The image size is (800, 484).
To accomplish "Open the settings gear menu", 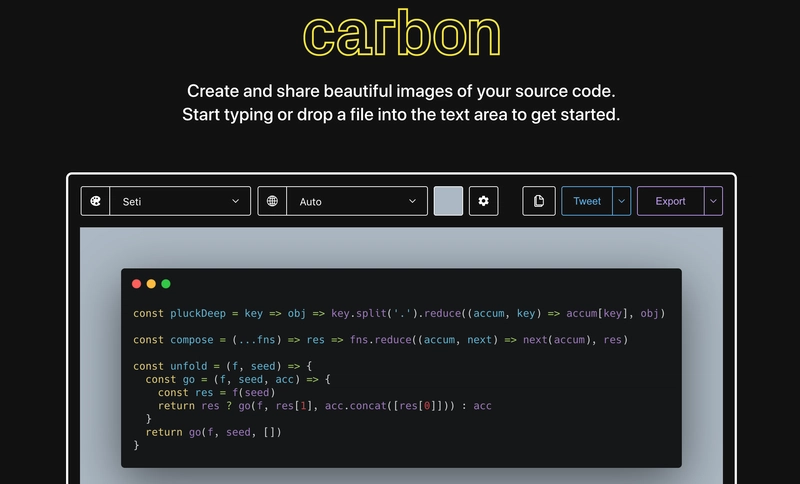I will pos(484,201).
